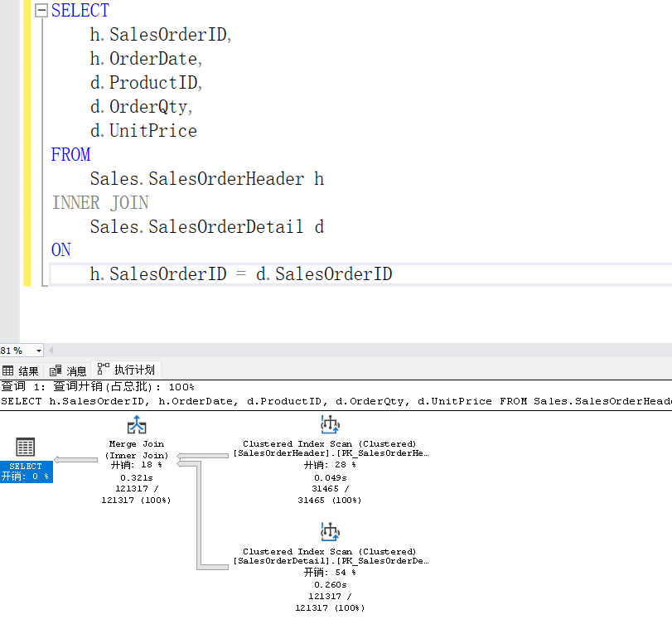672x629 pixels.
Task: Click SalesOrderHeader scan cost 开销: 28 %
Action: pyautogui.click(x=330, y=465)
